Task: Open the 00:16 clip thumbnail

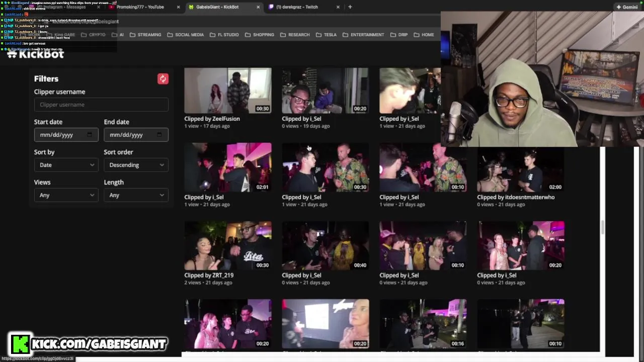Action: 423,324
